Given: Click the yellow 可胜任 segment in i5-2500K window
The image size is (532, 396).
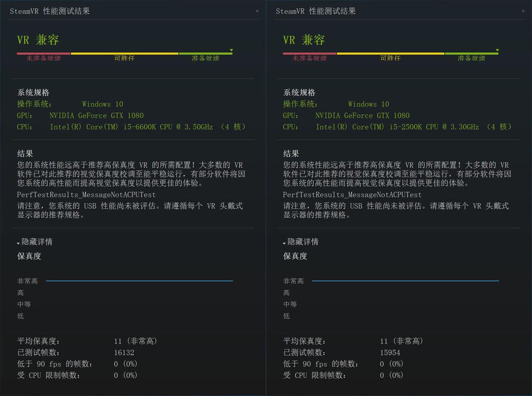Looking at the screenshot, I should [390, 54].
